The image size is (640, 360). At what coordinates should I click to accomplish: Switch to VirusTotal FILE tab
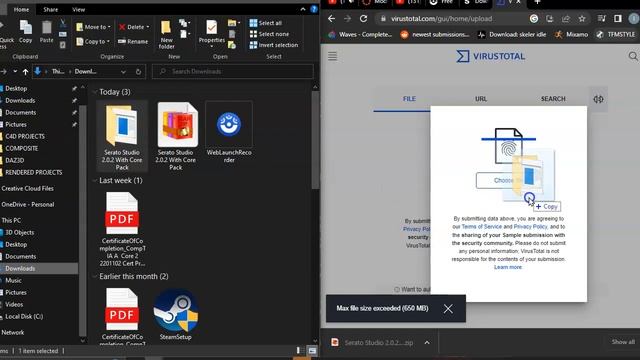coord(409,99)
